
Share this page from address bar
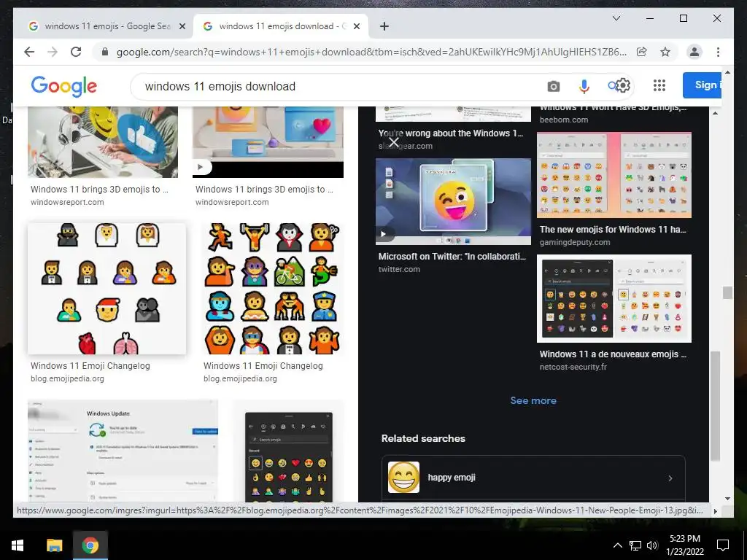642,52
